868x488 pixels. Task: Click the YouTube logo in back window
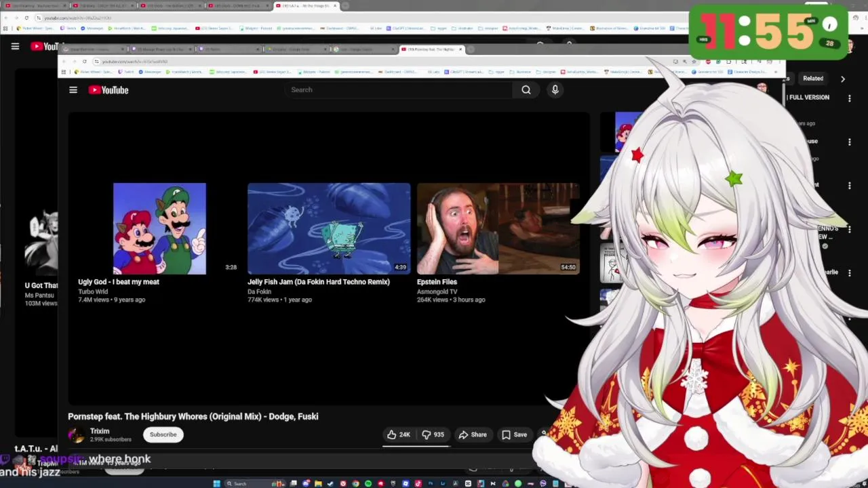pos(45,46)
